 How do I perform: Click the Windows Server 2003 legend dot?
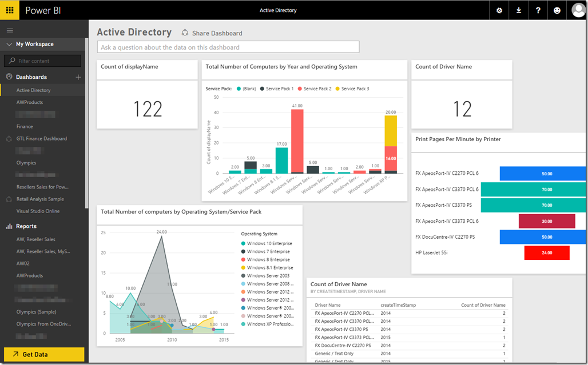[x=243, y=276]
